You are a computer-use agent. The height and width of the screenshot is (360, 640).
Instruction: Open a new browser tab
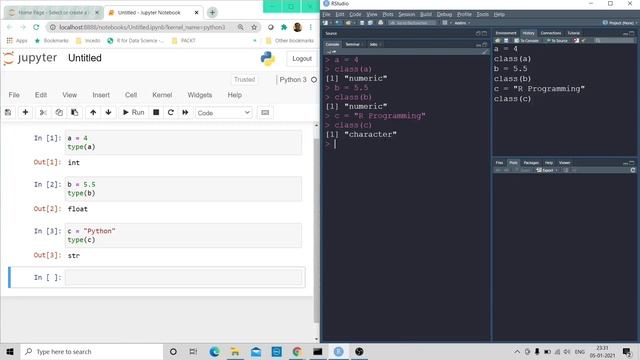tap(212, 12)
